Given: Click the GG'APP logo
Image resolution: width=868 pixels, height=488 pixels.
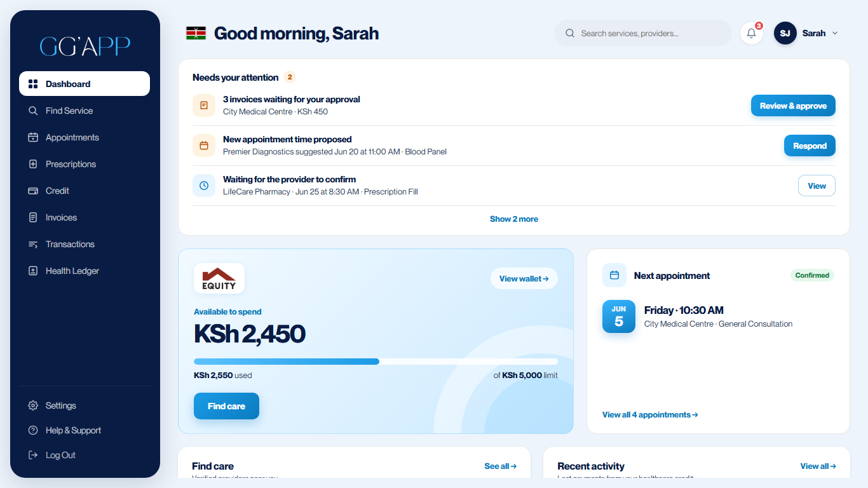Looking at the screenshot, I should (85, 46).
